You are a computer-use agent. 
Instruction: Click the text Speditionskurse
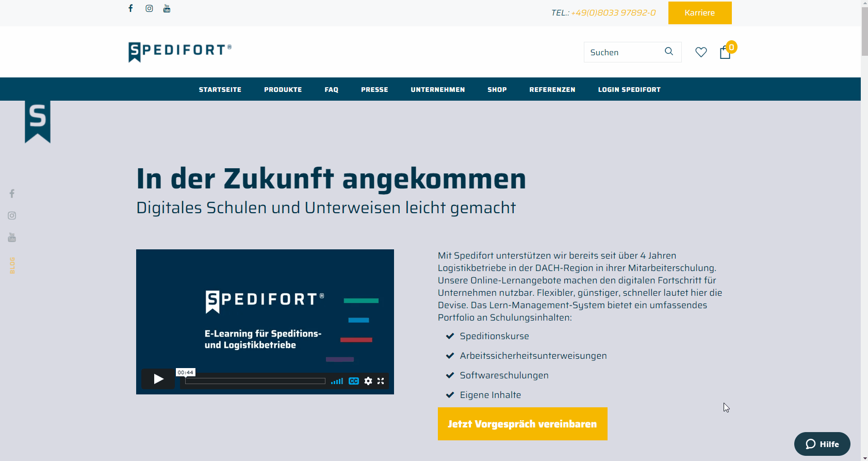coord(495,336)
